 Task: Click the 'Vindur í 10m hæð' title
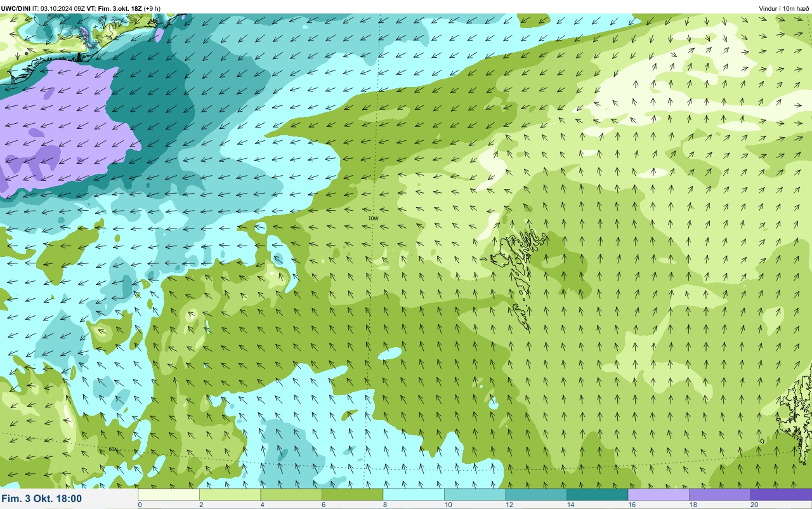(x=784, y=8)
